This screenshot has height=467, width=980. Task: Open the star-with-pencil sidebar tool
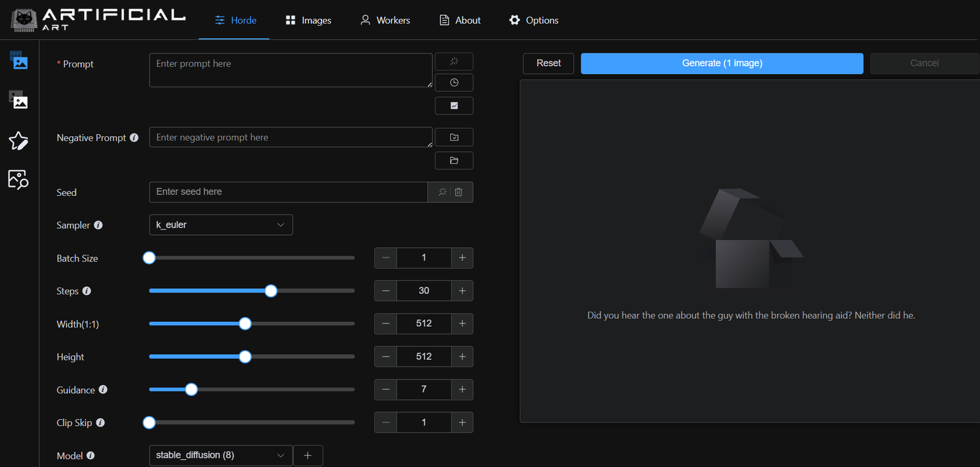(18, 141)
